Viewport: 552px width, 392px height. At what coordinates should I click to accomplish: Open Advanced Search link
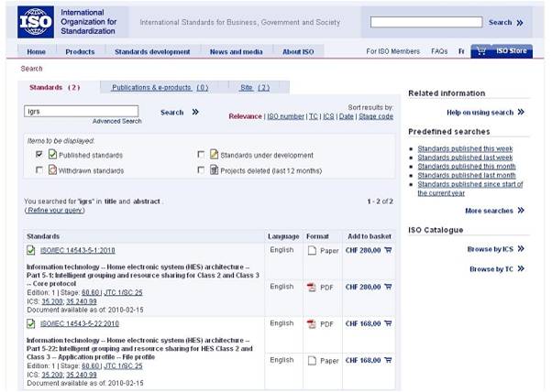click(x=116, y=121)
